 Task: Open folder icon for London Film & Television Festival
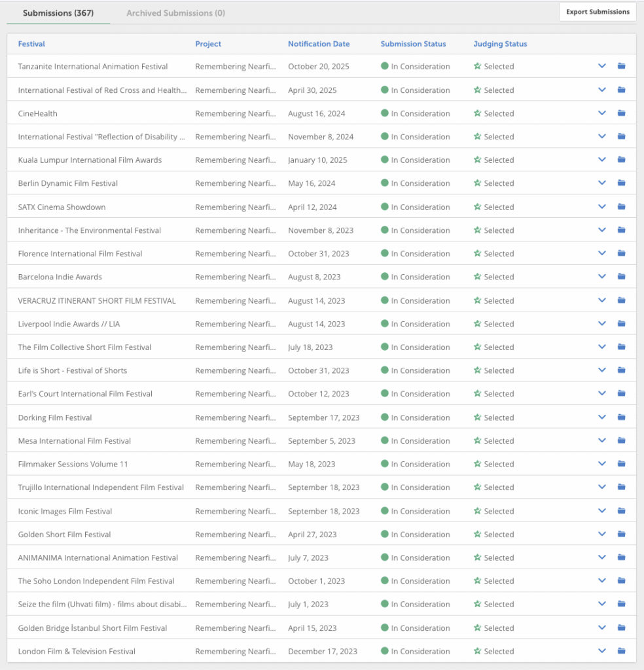click(x=621, y=651)
